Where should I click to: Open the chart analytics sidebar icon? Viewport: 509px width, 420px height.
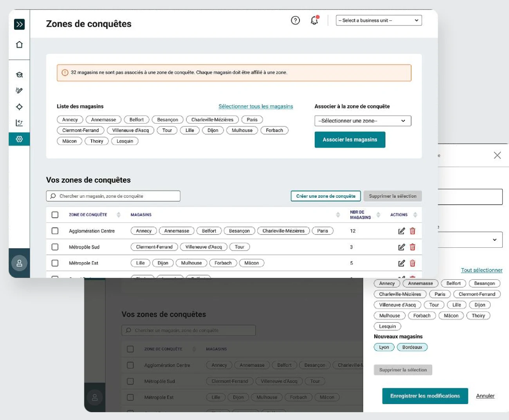tap(19, 123)
